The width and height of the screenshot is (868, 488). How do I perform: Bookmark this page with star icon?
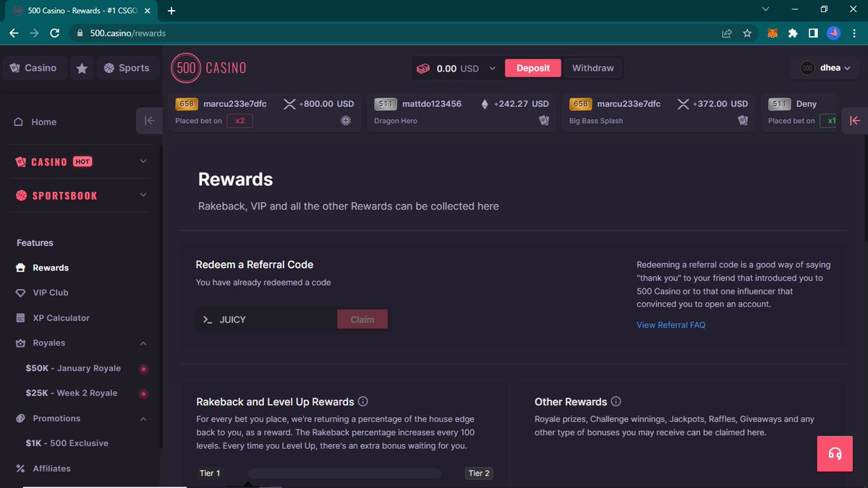coord(748,33)
